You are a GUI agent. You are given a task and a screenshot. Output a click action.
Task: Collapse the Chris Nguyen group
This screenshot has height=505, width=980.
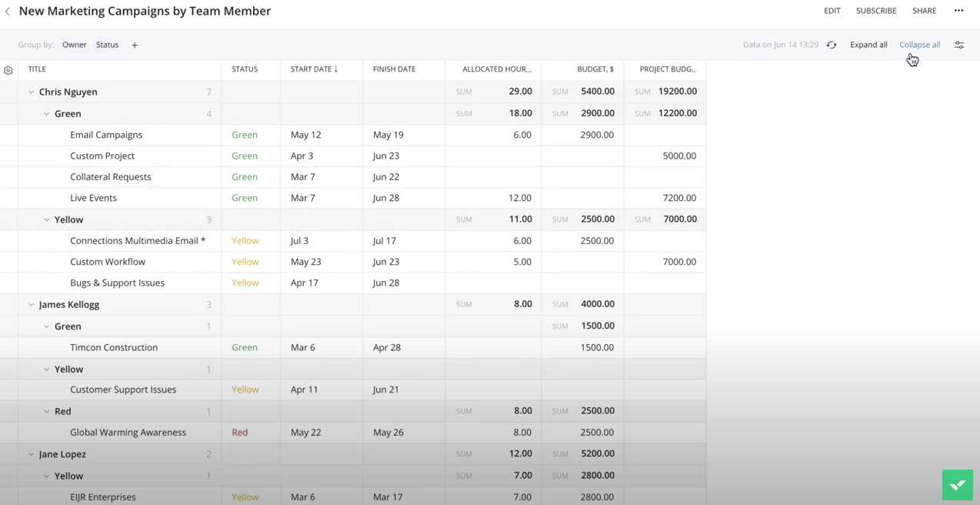tap(32, 92)
